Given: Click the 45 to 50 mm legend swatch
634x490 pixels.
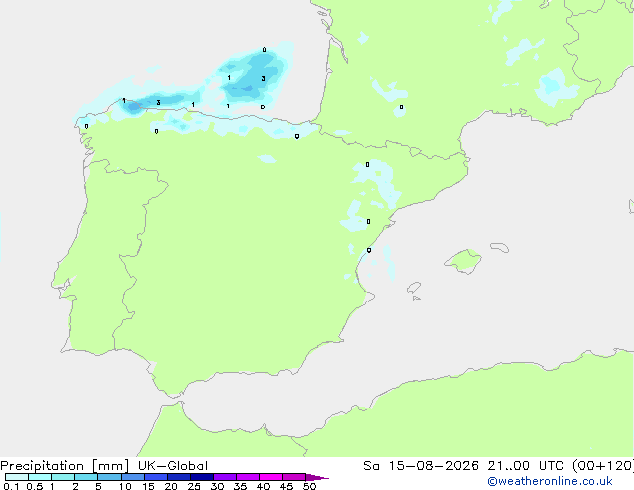Looking at the screenshot, I should 294,477.
